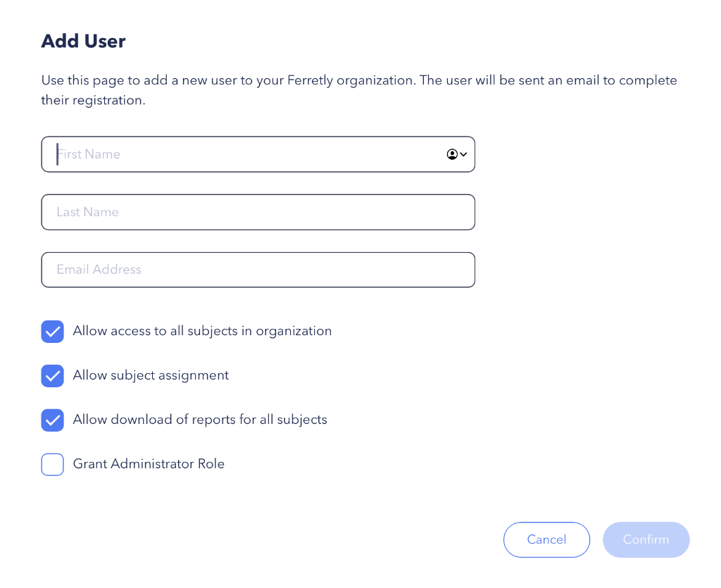The image size is (721, 588).
Task: Select the Last Name input field
Action: coord(258,212)
